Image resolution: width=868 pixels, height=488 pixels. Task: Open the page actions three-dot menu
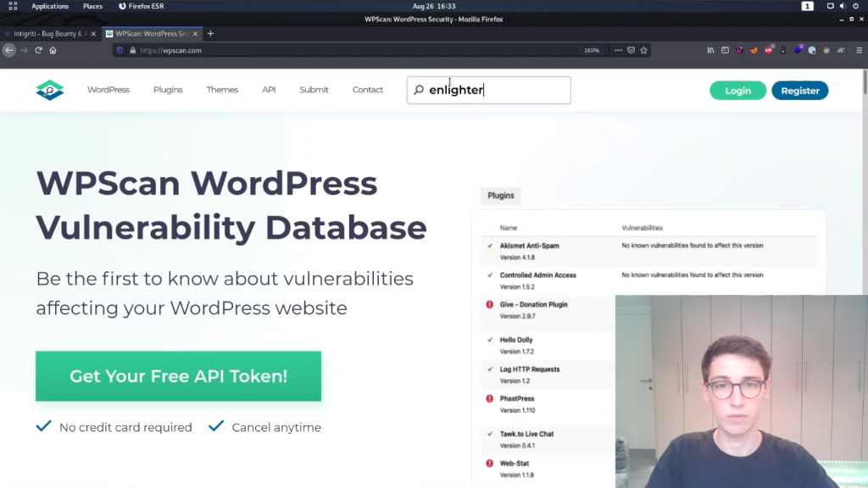(x=618, y=50)
